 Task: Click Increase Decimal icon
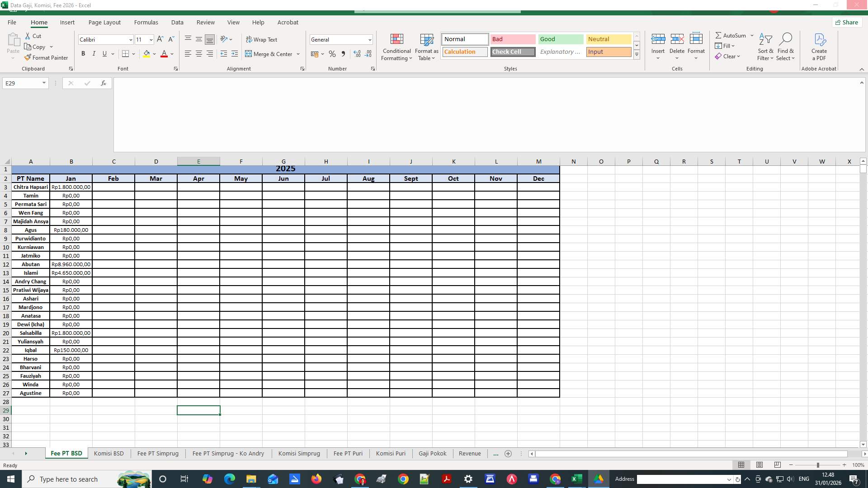(x=357, y=54)
